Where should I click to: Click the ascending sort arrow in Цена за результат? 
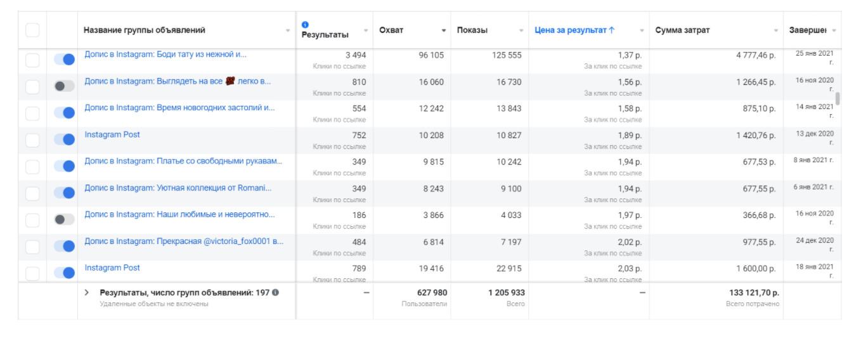point(612,30)
